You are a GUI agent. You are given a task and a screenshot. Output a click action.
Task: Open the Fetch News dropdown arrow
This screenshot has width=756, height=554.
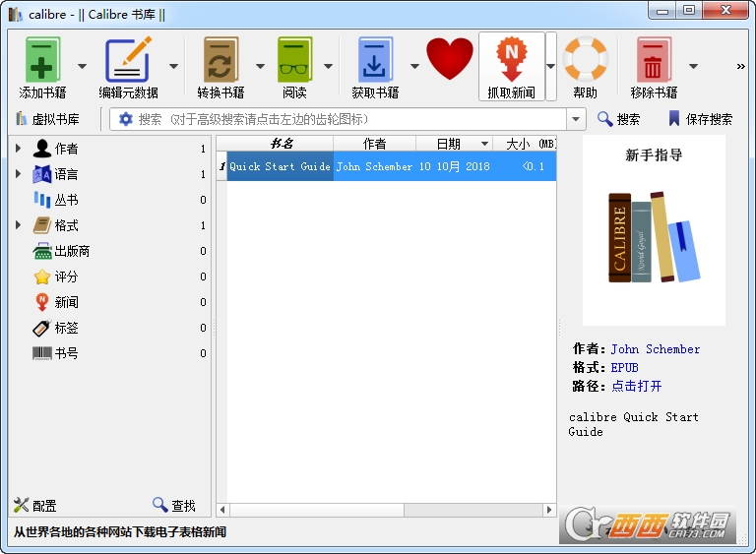click(551, 66)
